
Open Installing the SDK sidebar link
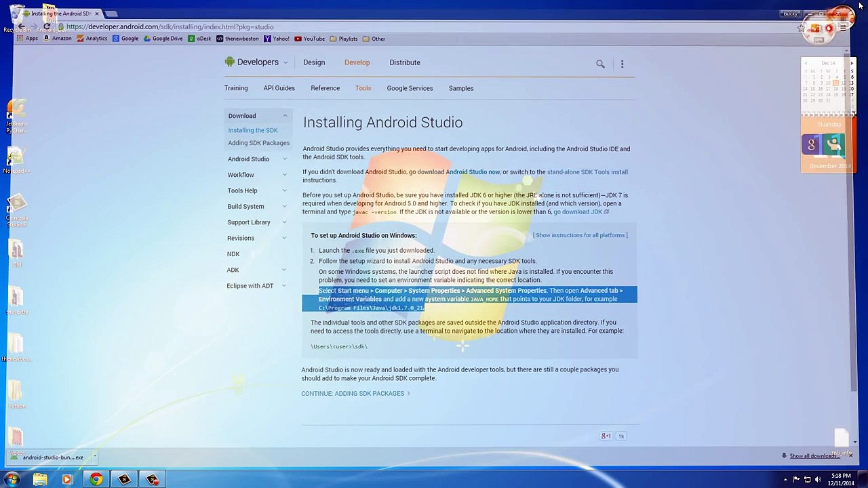pyautogui.click(x=253, y=130)
